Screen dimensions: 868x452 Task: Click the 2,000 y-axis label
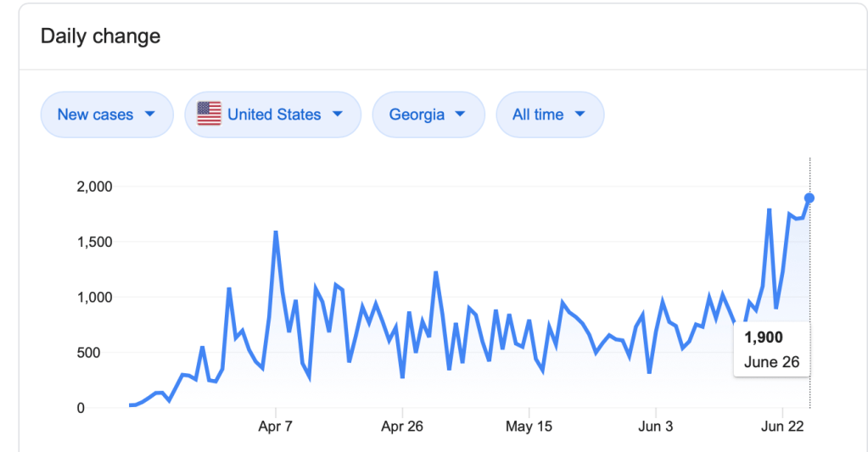point(94,187)
